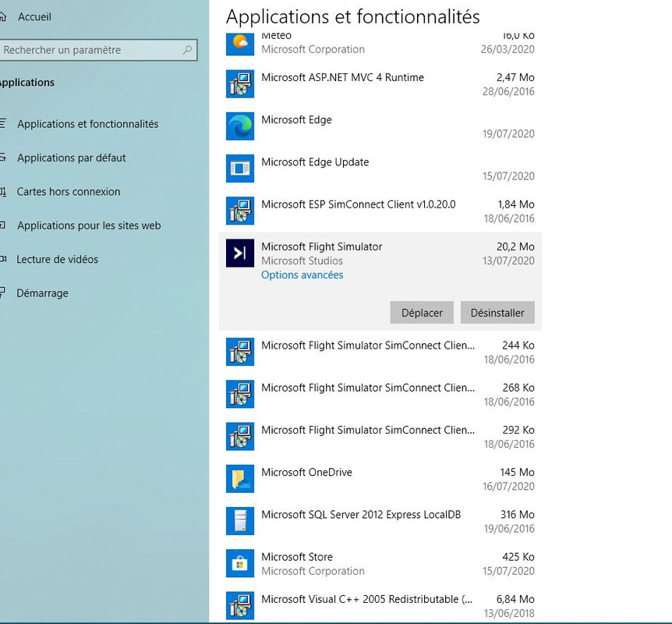This screenshot has width=672, height=624.
Task: Click the Désinstaller button
Action: [x=497, y=313]
